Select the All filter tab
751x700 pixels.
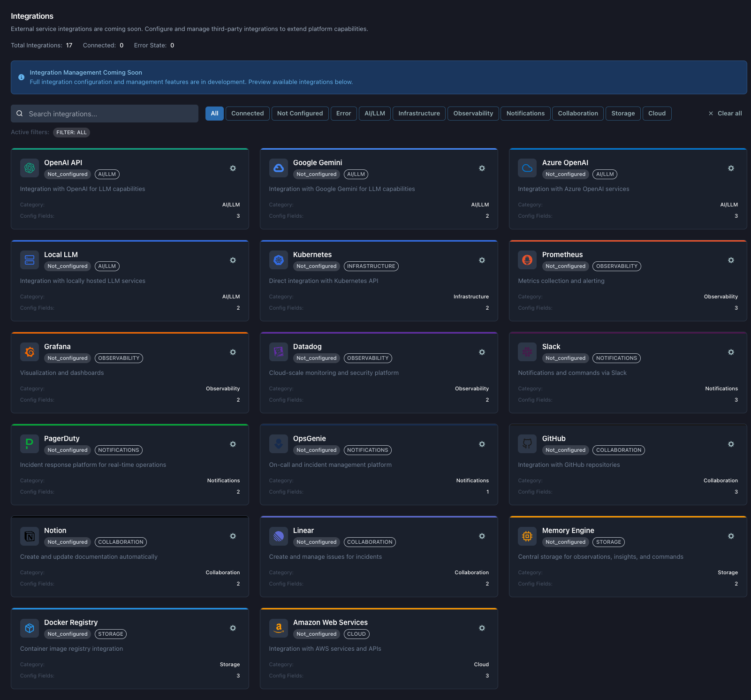click(214, 113)
